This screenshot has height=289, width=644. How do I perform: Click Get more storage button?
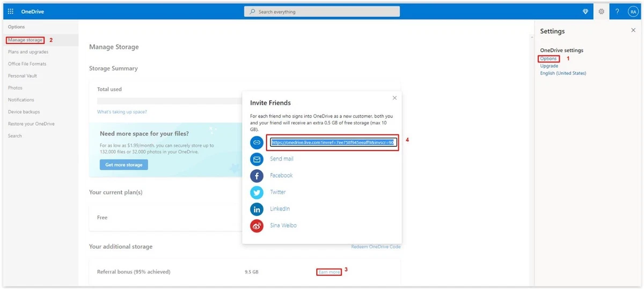pos(124,165)
